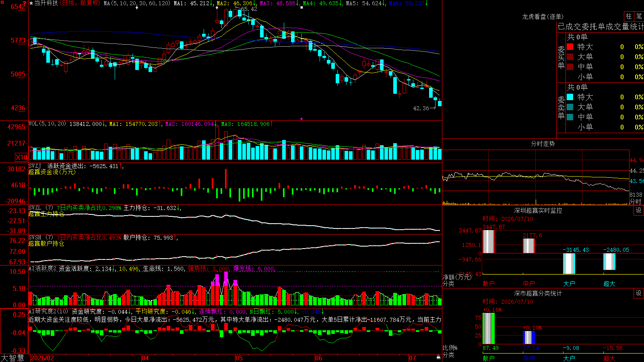Click the 07 month marker on the timeline
The height and width of the screenshot is (362, 644).
413,358
